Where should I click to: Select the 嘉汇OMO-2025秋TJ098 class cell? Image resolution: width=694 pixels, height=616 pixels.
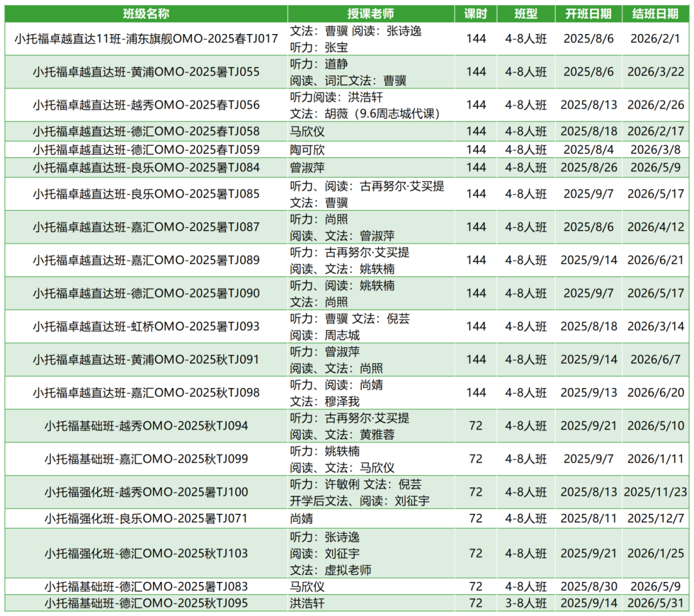tap(146, 392)
